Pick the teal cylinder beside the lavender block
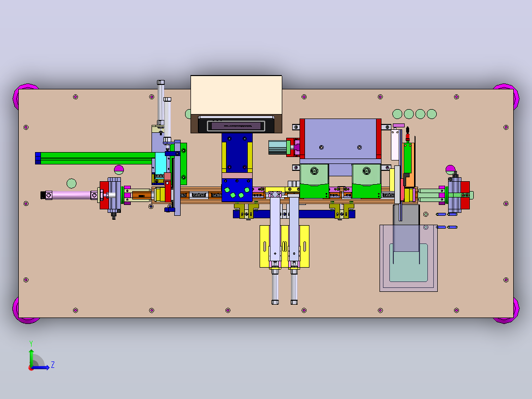 point(277,147)
